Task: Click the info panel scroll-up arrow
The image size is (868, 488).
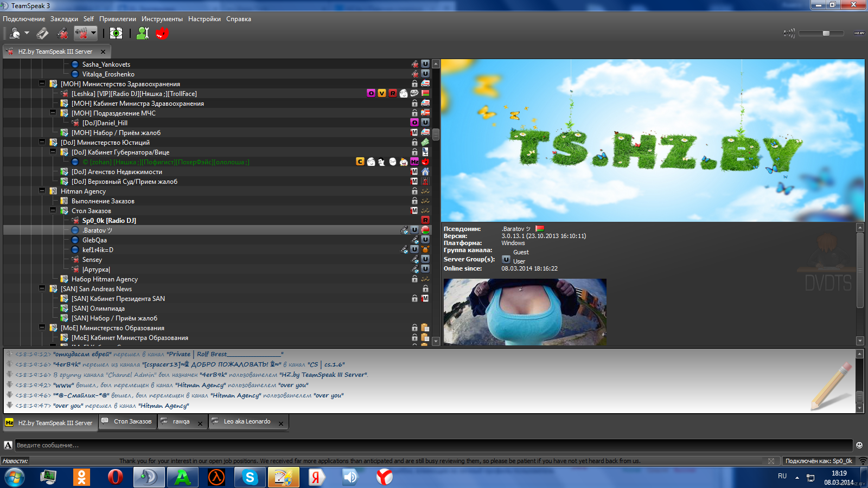Action: coord(860,228)
